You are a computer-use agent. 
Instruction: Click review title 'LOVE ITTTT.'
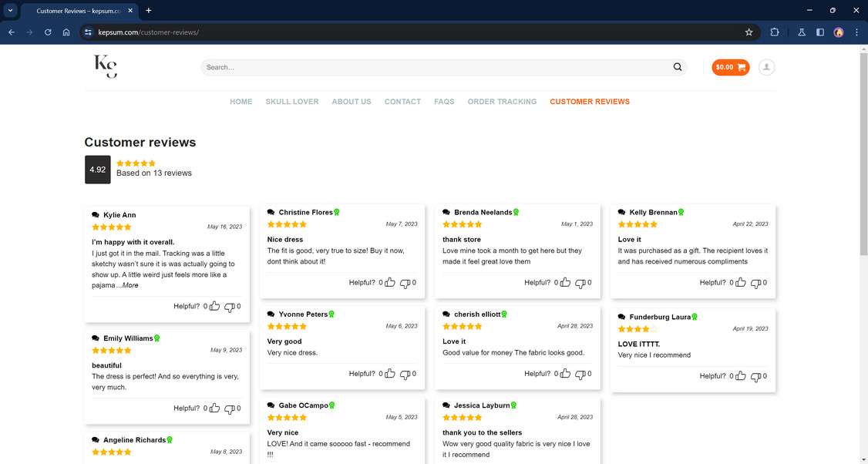639,344
